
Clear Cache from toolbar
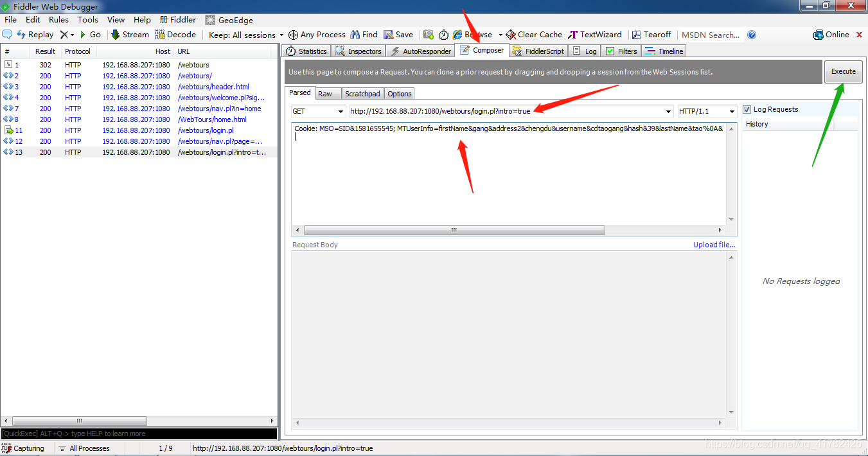[x=534, y=35]
